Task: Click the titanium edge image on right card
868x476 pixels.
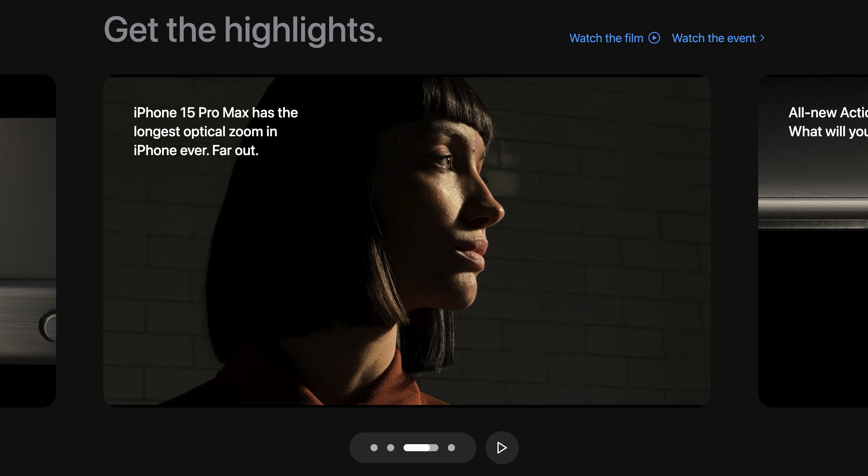Action: 813,212
